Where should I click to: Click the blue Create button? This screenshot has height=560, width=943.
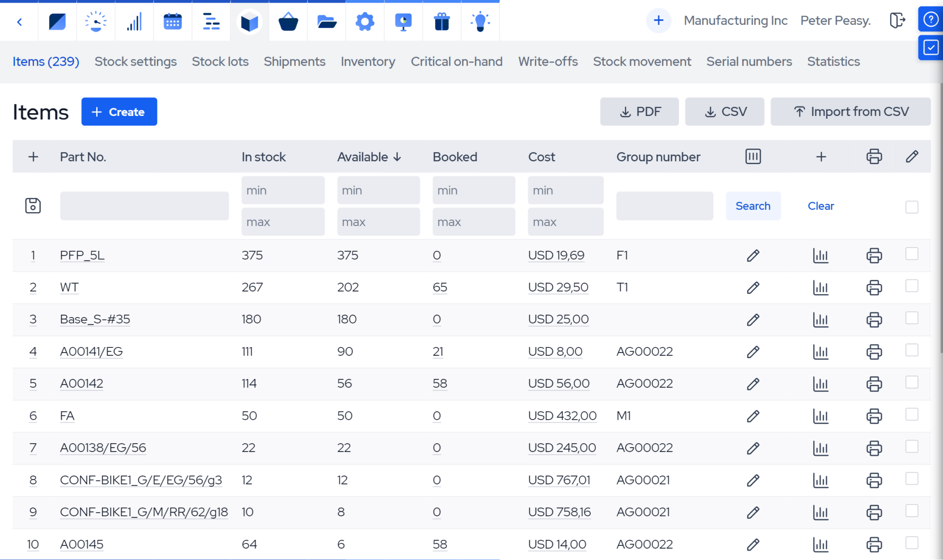[x=119, y=111]
